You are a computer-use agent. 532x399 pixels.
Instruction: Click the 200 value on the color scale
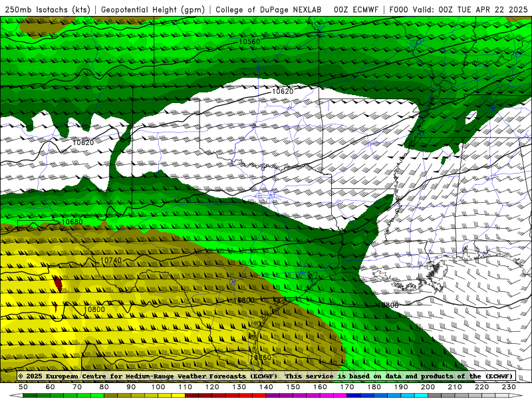(428, 387)
